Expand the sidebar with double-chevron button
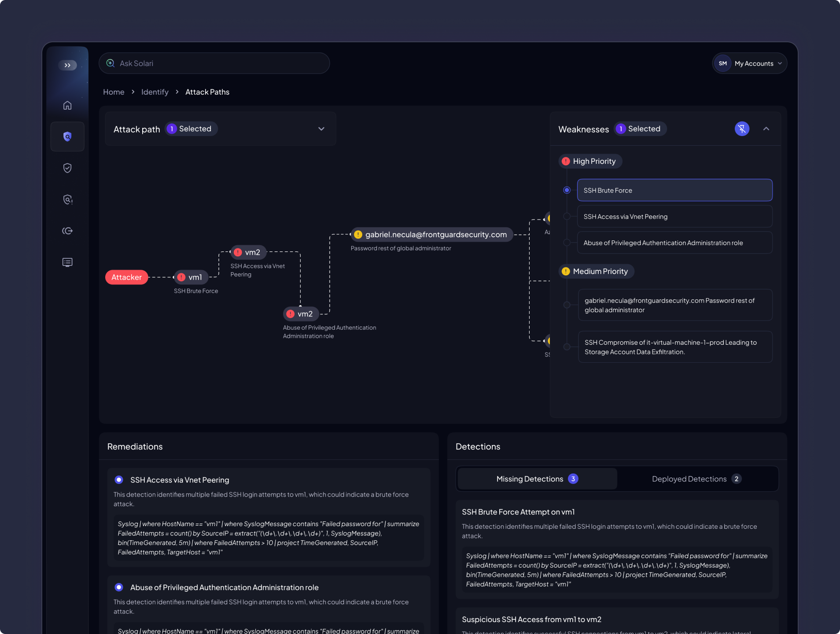This screenshot has height=634, width=840. click(x=67, y=65)
